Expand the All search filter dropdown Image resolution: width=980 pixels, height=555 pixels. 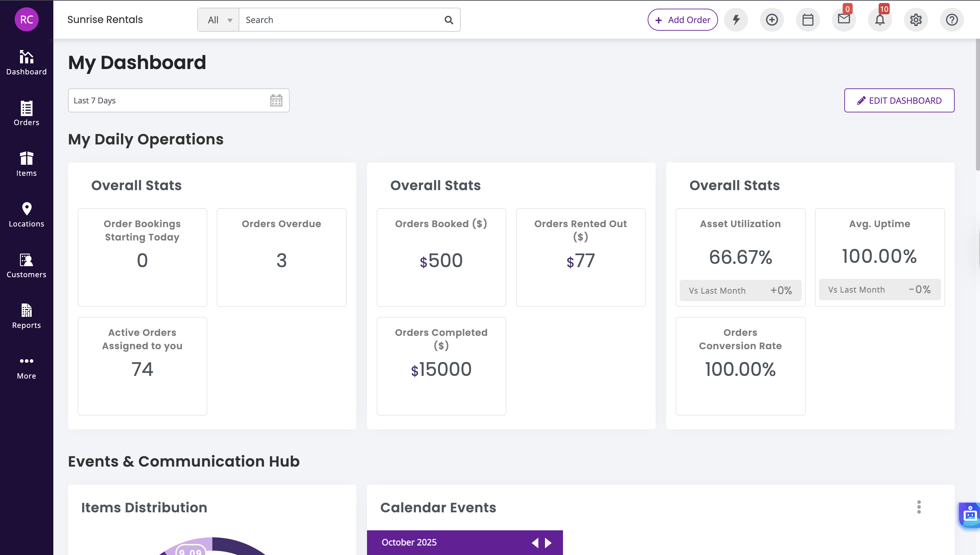tap(219, 20)
